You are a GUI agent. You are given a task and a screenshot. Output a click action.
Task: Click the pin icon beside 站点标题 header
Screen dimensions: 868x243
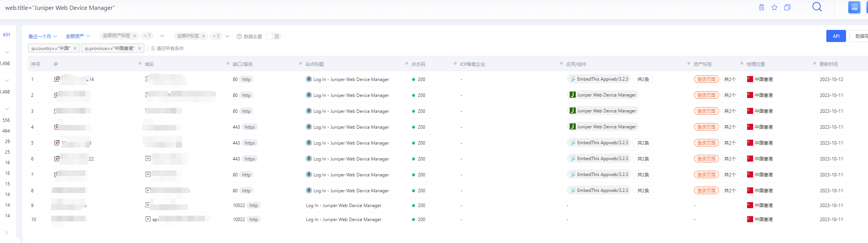pyautogui.click(x=301, y=64)
